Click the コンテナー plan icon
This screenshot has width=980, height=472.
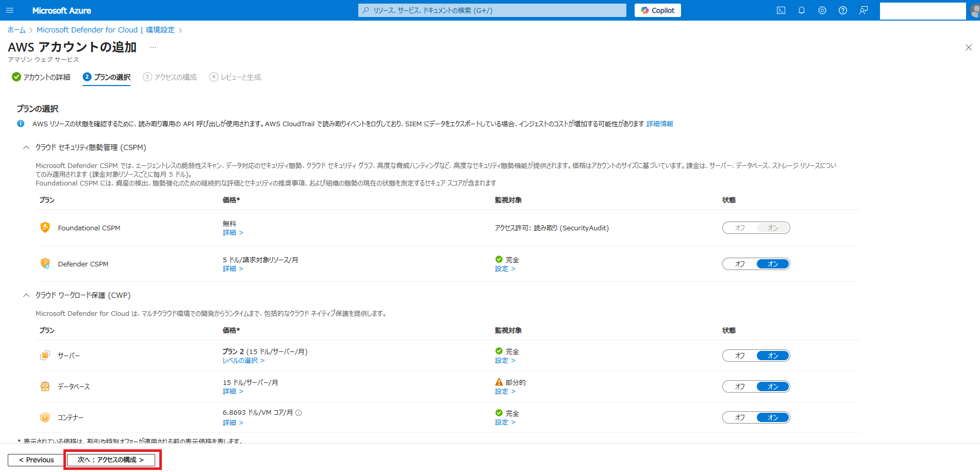(x=45, y=417)
